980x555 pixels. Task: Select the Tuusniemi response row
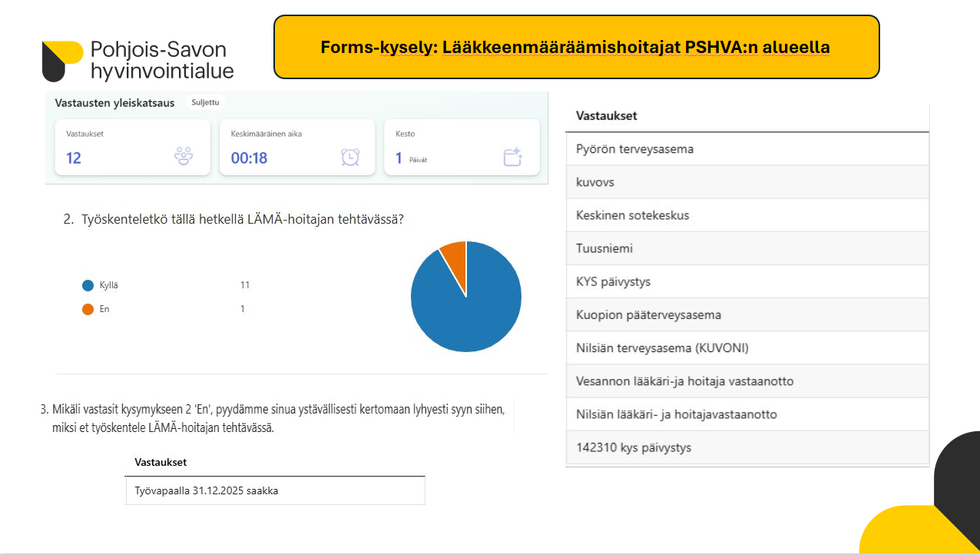pyautogui.click(x=747, y=248)
